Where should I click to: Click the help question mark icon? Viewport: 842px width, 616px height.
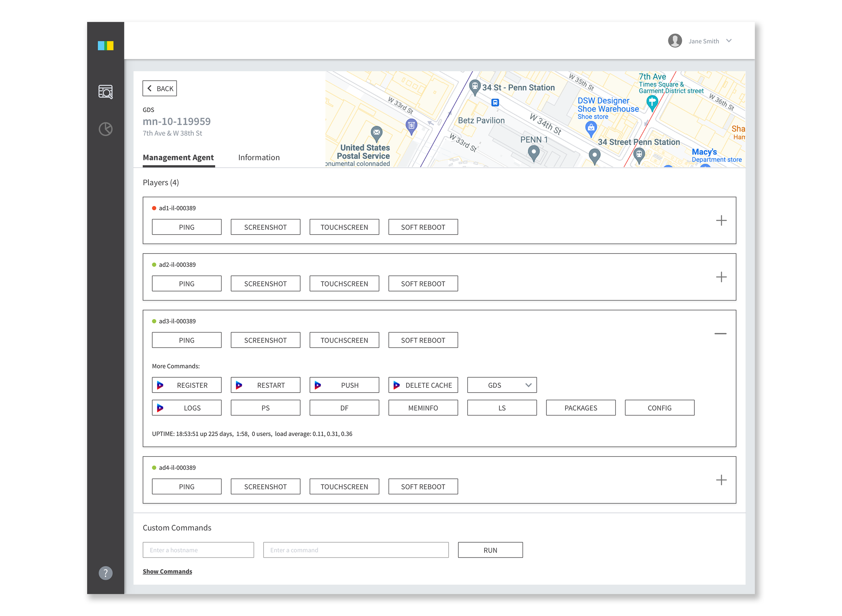[105, 573]
